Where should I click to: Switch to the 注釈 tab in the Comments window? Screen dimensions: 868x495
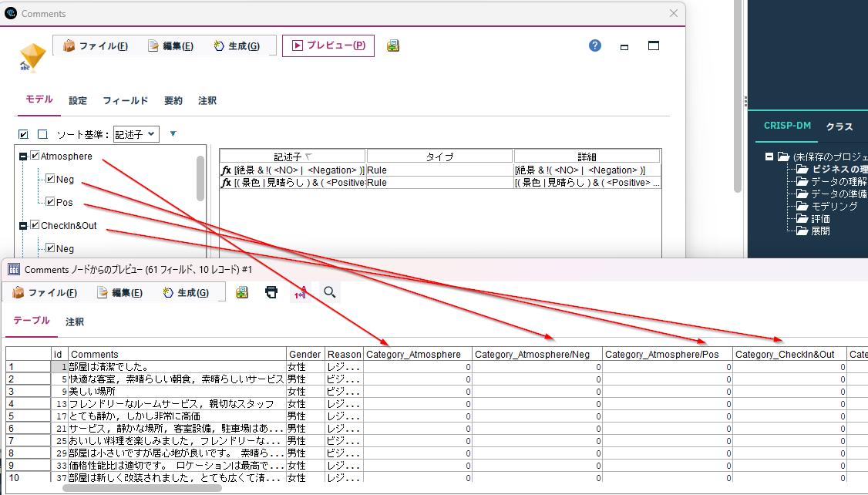207,101
